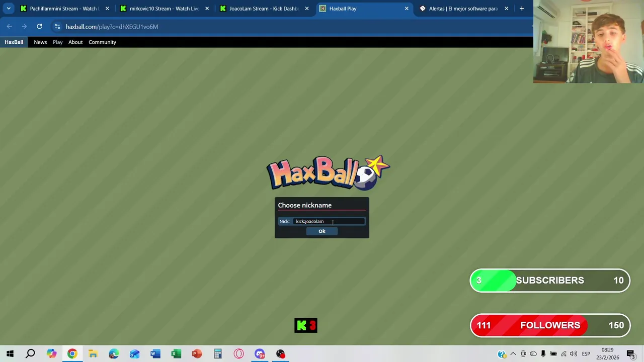
Task: Launch Microsoft Edge from the taskbar
Action: click(114, 354)
